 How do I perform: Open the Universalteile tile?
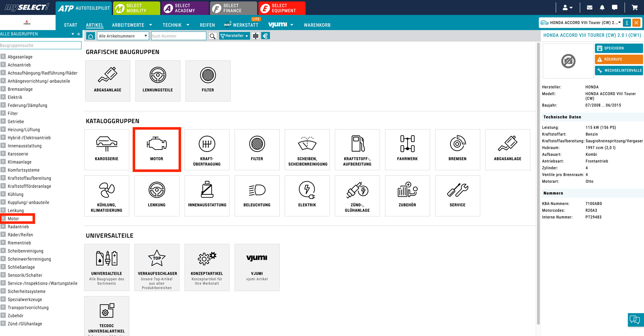[107, 267]
